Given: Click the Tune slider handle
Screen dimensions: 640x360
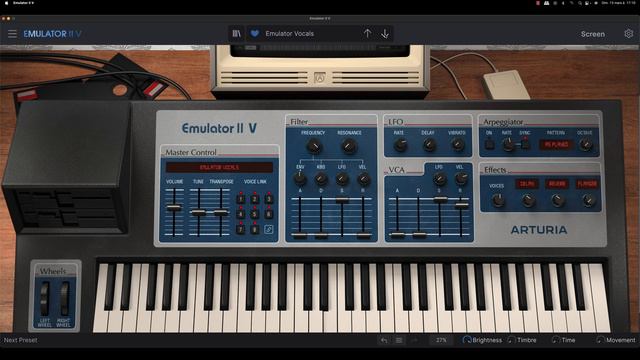Looking at the screenshot, I should pyautogui.click(x=198, y=212).
